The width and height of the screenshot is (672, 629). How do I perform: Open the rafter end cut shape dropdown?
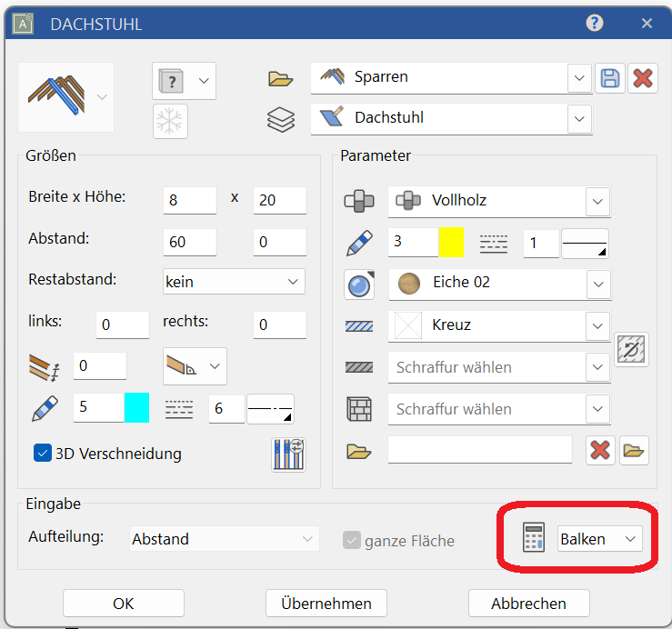tap(195, 366)
